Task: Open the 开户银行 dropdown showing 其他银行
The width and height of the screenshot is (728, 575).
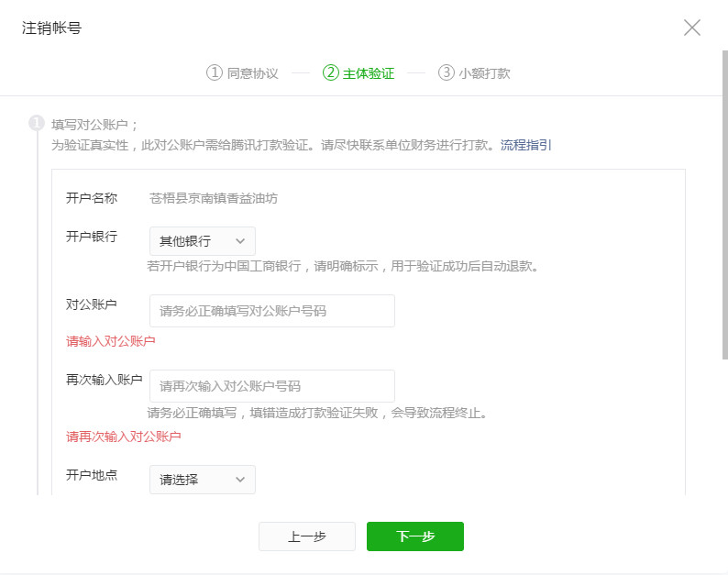Action: pos(203,241)
